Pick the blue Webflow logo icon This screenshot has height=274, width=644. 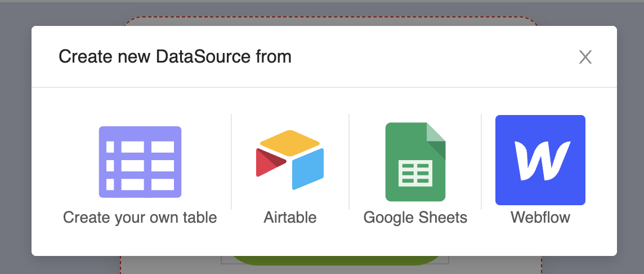coord(540,160)
